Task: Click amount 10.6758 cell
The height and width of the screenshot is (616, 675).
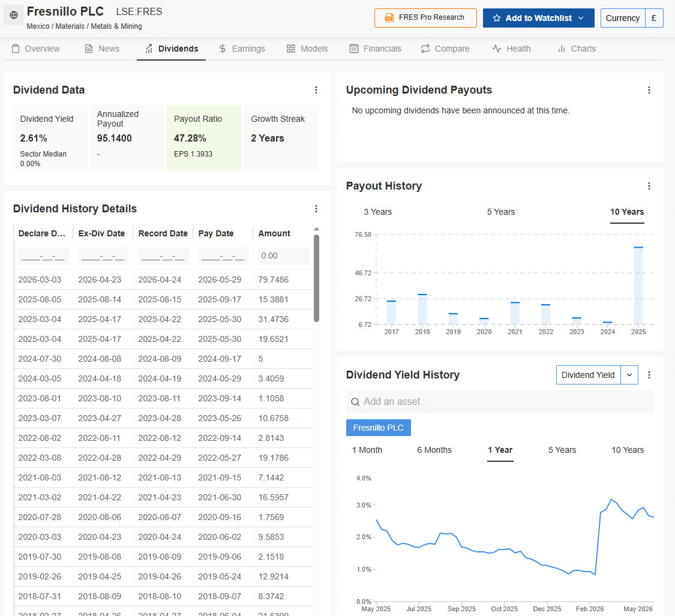Action: coord(274,419)
